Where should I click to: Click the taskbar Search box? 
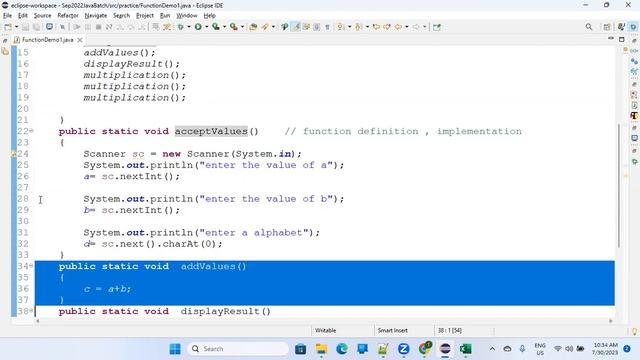click(x=238, y=349)
